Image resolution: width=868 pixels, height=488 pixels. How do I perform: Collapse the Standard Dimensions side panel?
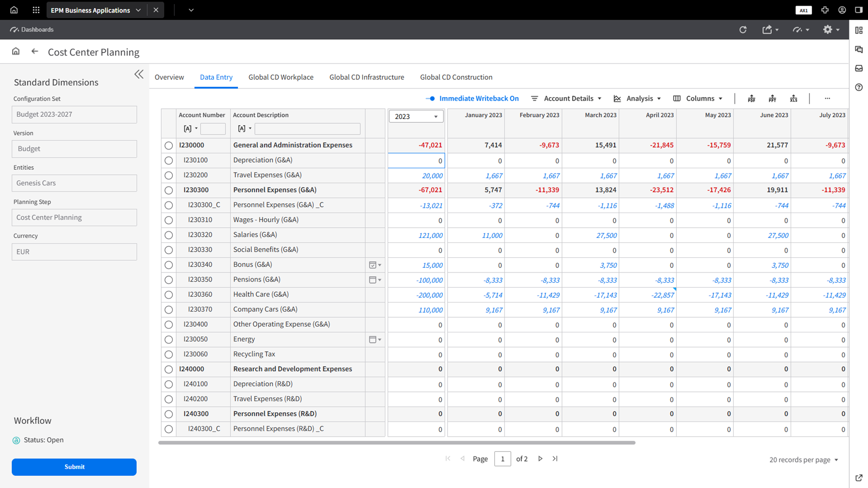pos(139,74)
